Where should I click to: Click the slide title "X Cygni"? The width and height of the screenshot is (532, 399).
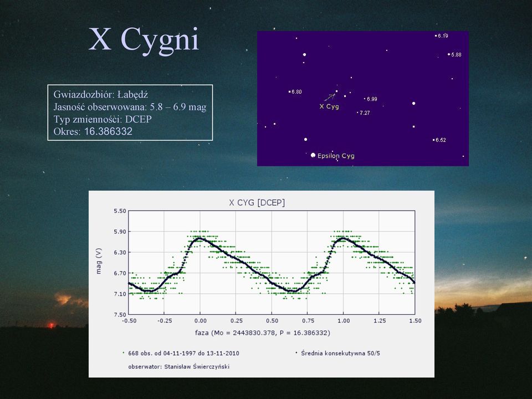click(144, 40)
